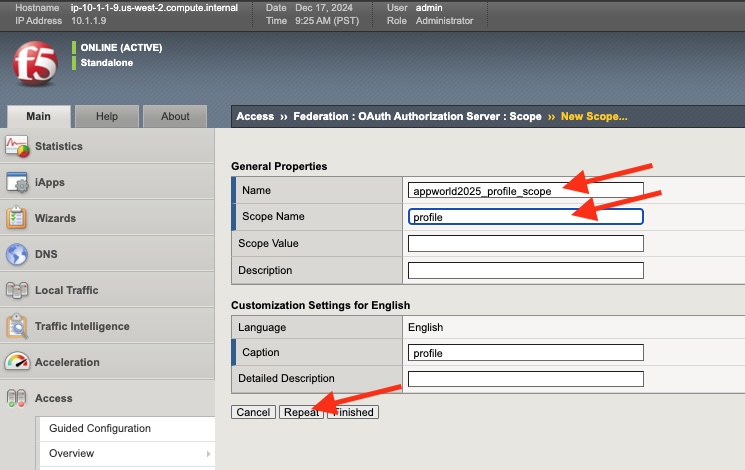The height and width of the screenshot is (470, 745).
Task: Expand the Overview submenu arrow
Action: point(208,454)
